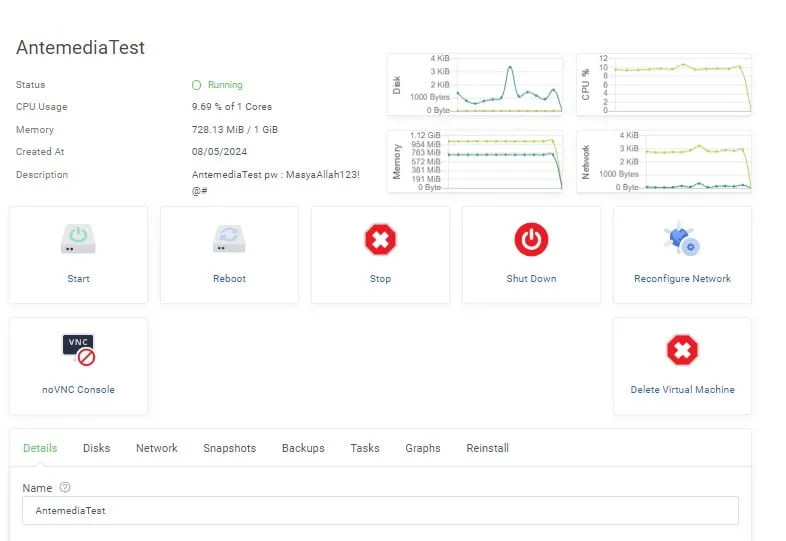View the Tasks tab
Screen dimensions: 786x541
365,448
